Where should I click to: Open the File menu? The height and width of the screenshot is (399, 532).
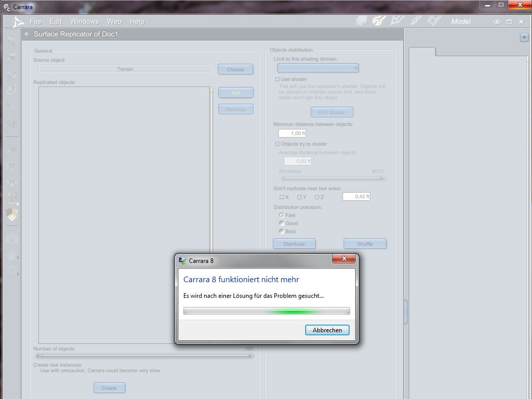(35, 21)
